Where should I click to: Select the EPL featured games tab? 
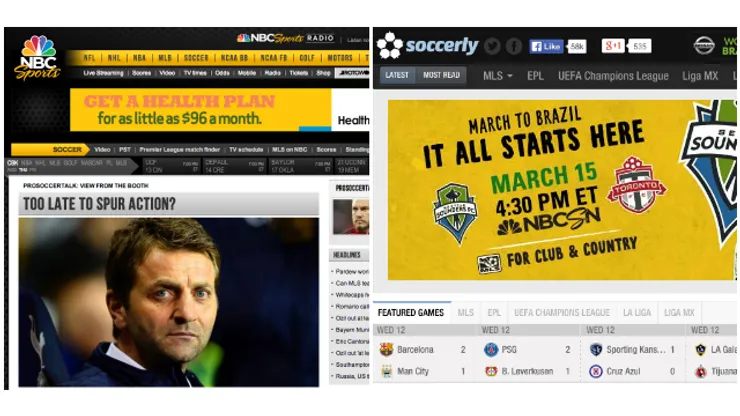(x=494, y=313)
